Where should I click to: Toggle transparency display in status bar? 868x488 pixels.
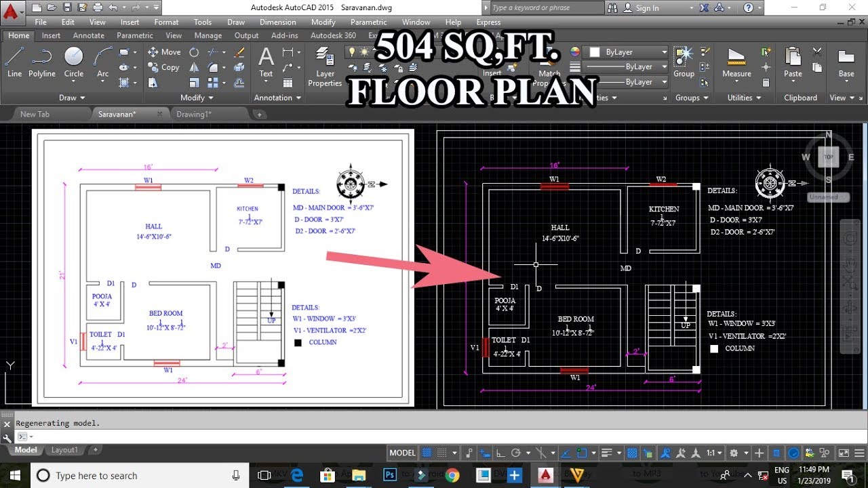631,453
